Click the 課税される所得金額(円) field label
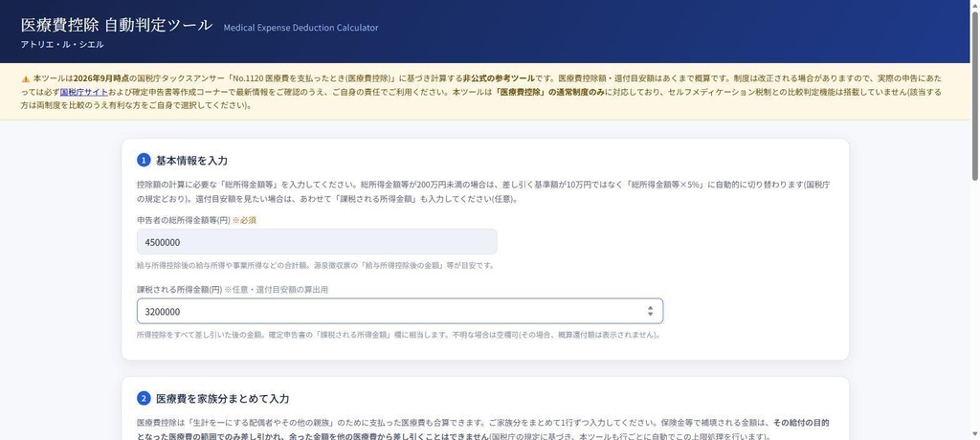This screenshot has height=440, width=980. pos(179,290)
